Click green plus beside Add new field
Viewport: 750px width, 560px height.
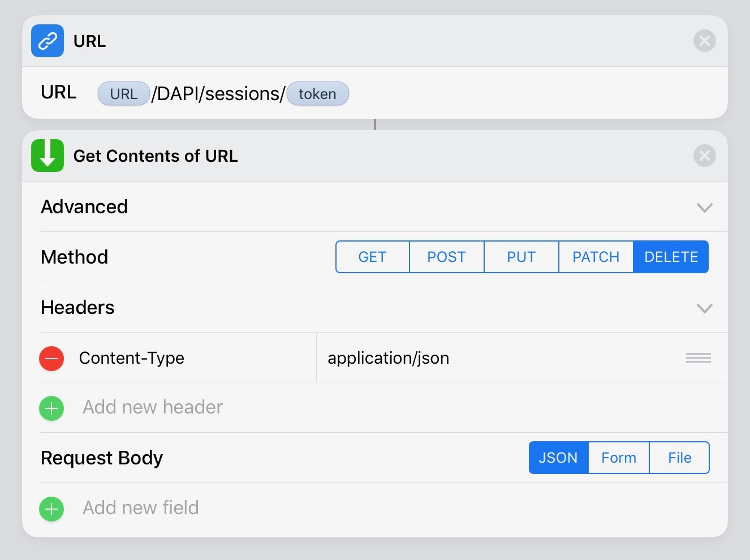point(51,509)
